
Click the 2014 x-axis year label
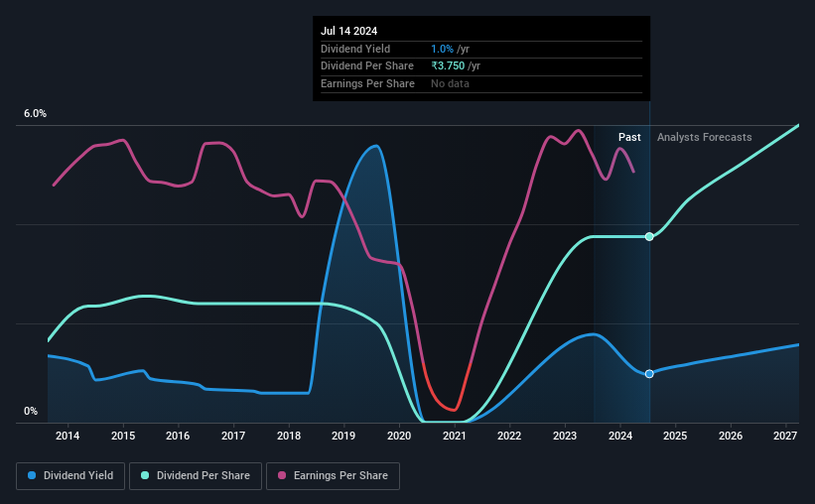coord(68,436)
